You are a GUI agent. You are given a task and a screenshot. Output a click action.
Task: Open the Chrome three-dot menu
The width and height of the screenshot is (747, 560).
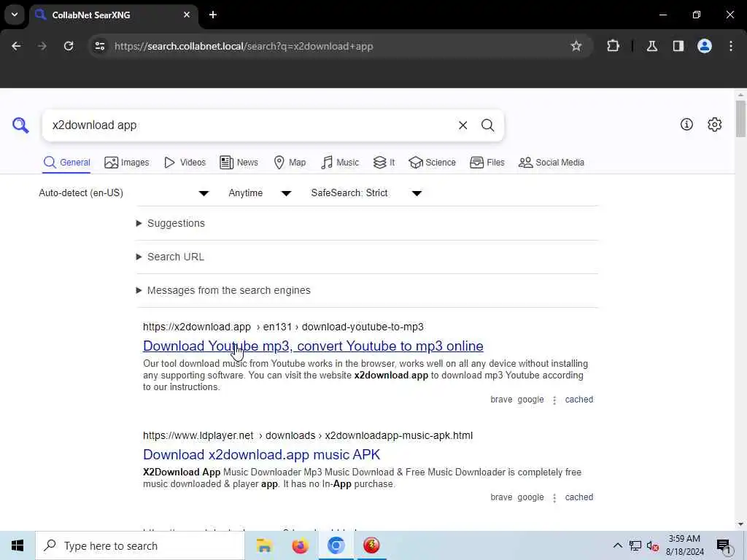point(731,46)
